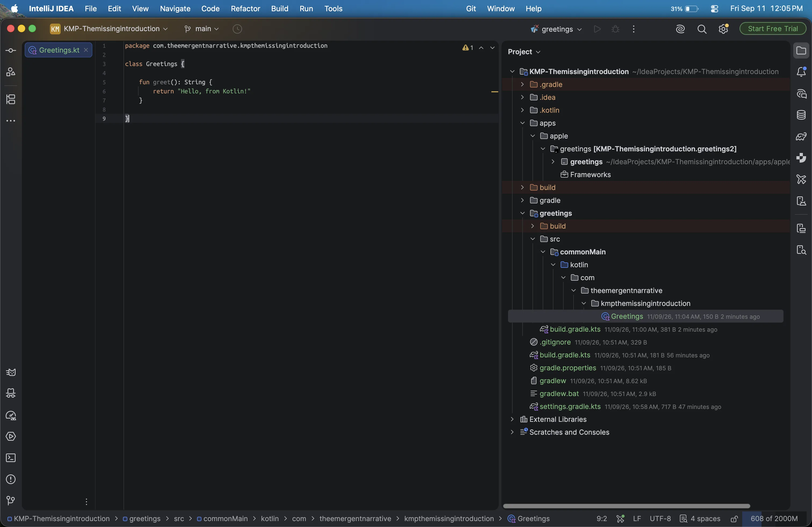Click the AI Assistant swirl icon in toolbar

pos(680,29)
